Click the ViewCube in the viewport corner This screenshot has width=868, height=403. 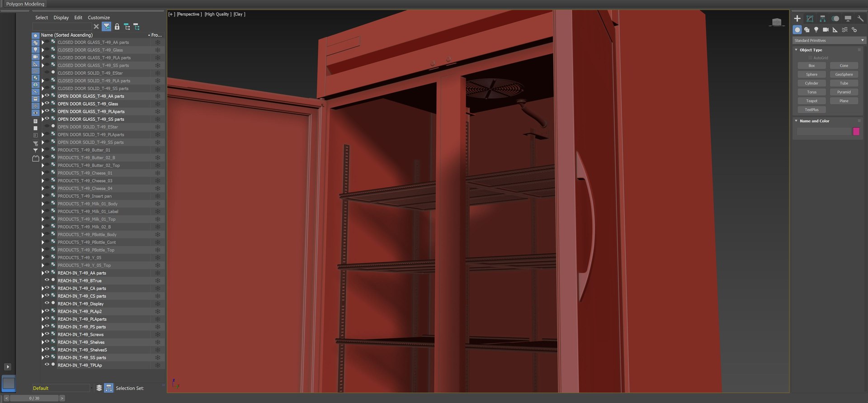pos(777,22)
